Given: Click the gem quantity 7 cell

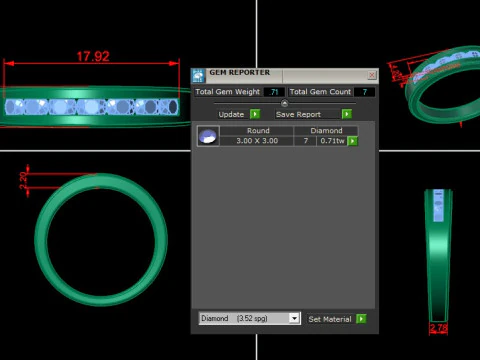Looking at the screenshot, I should [305, 141].
